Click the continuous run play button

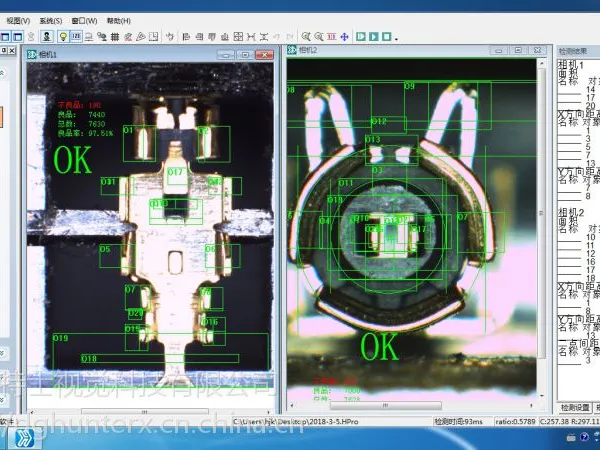click(x=374, y=37)
